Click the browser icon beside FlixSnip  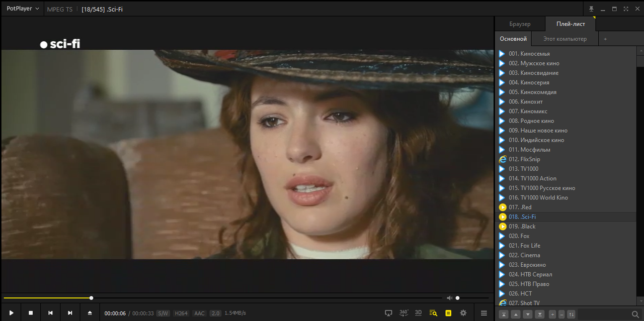(502, 159)
